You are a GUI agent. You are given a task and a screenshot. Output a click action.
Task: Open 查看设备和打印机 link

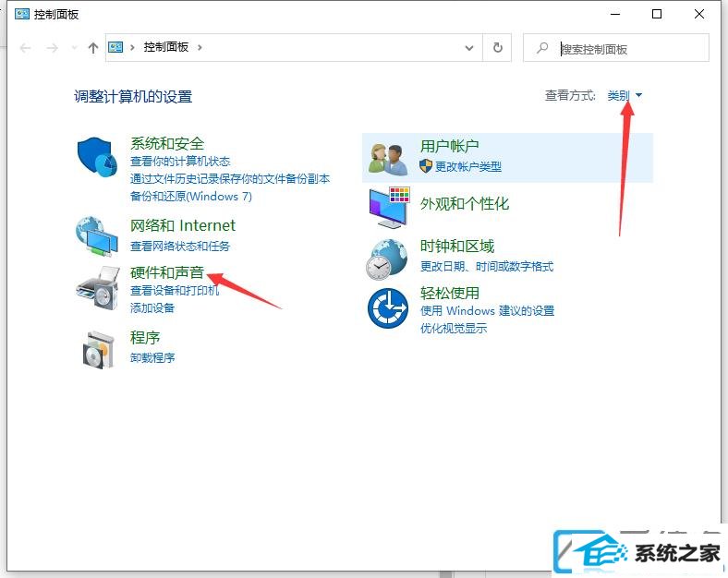tap(175, 291)
